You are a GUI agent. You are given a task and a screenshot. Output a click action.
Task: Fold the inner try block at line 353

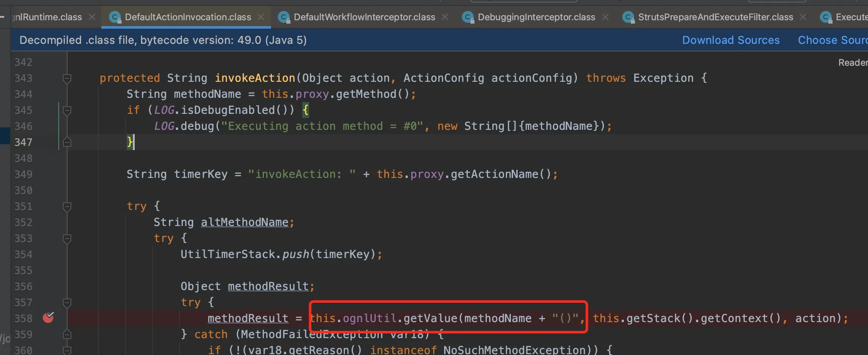(x=67, y=239)
